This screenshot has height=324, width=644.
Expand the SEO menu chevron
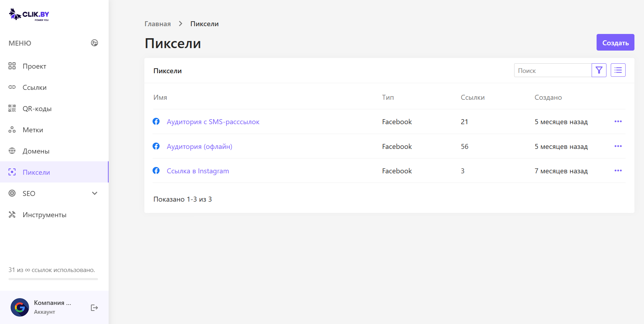(94, 193)
